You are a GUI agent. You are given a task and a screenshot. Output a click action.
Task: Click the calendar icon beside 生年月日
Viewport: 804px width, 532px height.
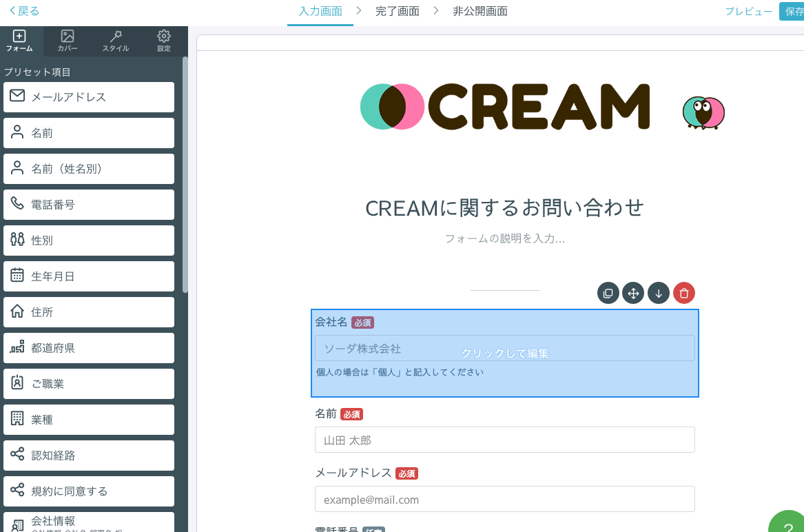[17, 275]
